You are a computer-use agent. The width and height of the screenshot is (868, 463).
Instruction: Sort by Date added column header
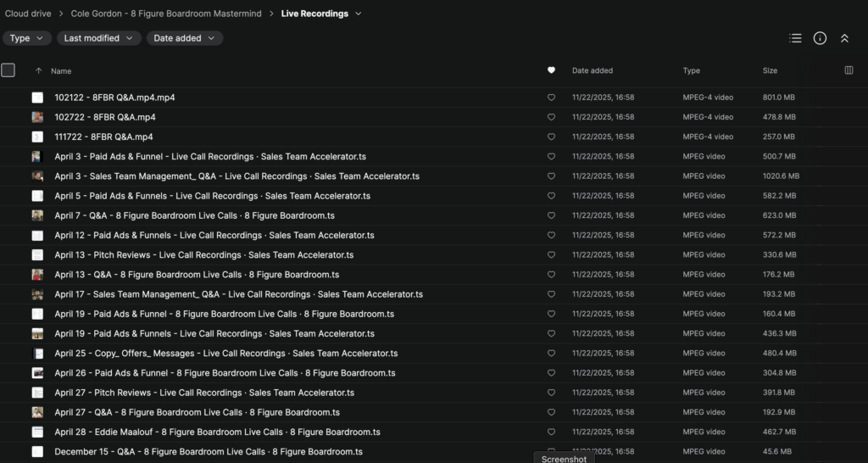(x=592, y=71)
